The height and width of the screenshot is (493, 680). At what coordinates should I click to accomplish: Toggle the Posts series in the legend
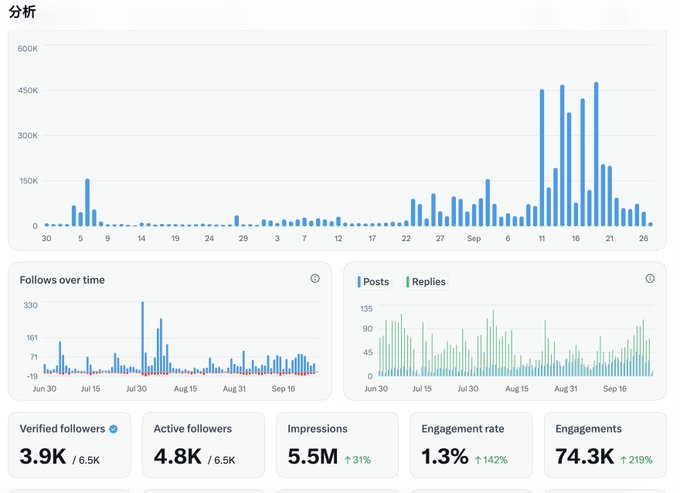click(373, 282)
